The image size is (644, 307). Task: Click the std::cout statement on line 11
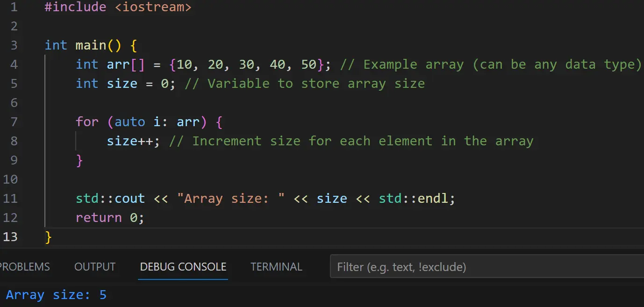tap(110, 198)
